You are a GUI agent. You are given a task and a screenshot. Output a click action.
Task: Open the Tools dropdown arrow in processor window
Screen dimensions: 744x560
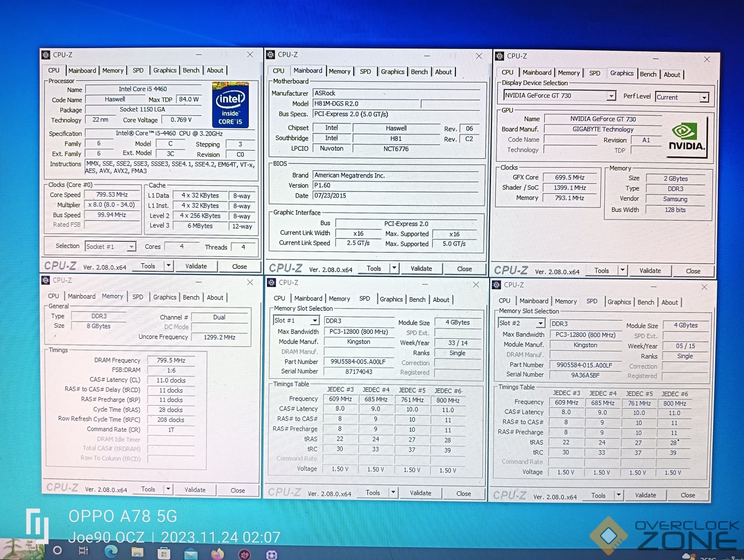tap(168, 266)
